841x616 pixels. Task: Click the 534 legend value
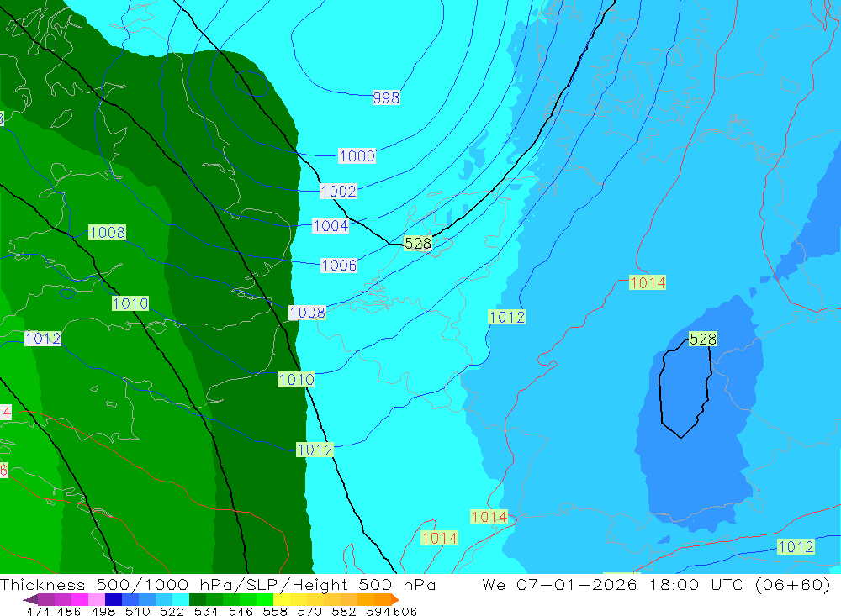pyautogui.click(x=206, y=612)
